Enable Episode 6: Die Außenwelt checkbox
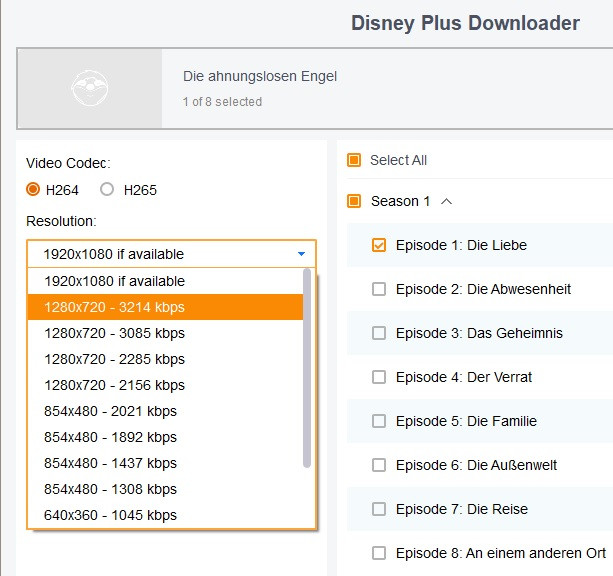Image resolution: width=613 pixels, height=576 pixels. point(379,465)
